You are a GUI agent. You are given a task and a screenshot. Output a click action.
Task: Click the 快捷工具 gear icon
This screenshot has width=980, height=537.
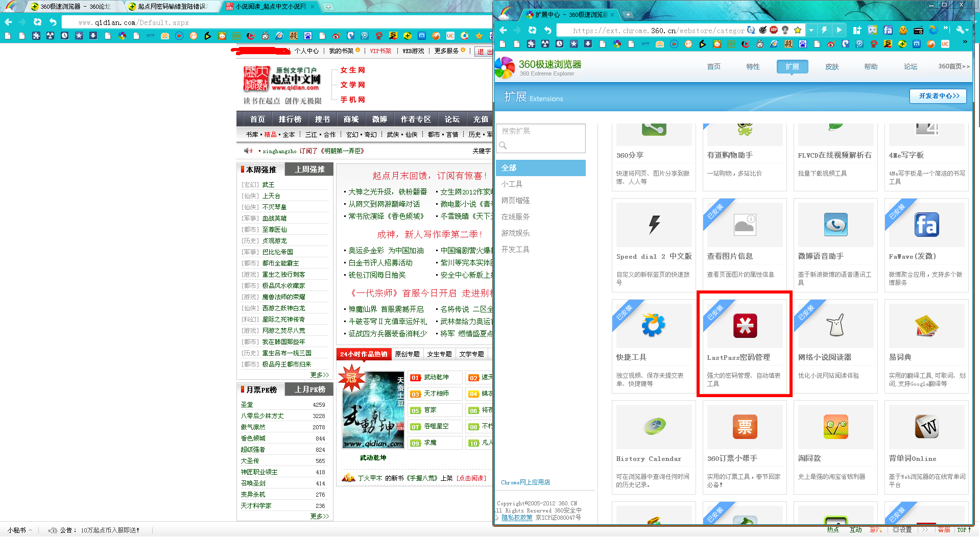click(x=653, y=326)
